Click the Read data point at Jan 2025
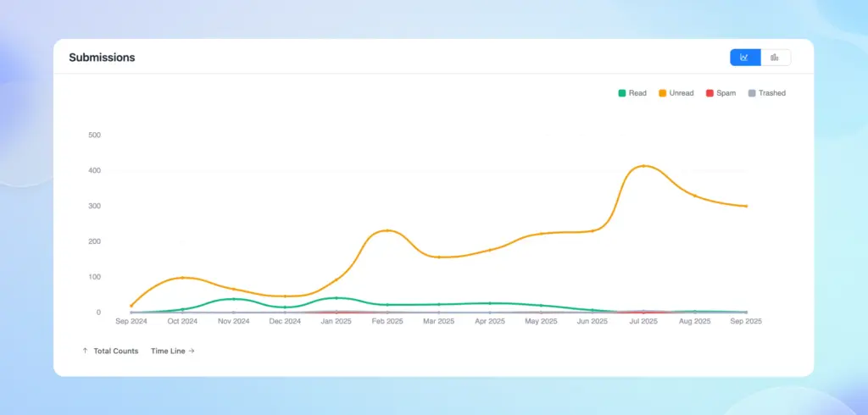The image size is (868, 415). 336,297
